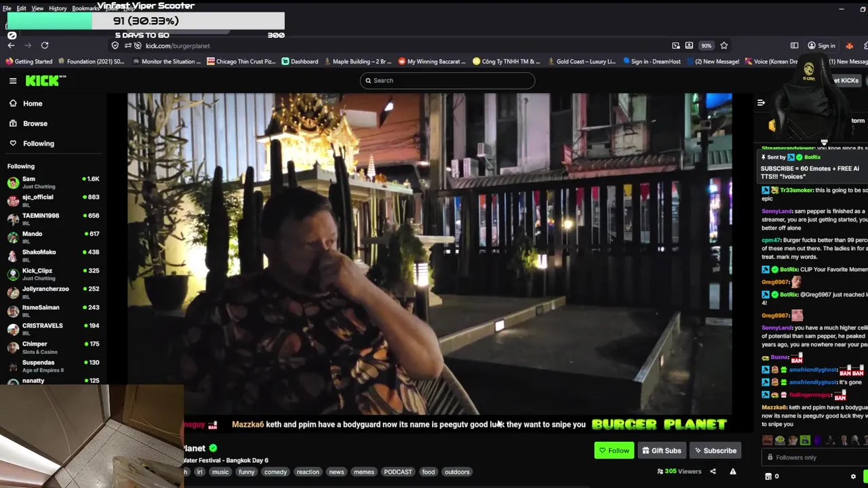
Task: Open the Edit menu
Action: click(22, 8)
